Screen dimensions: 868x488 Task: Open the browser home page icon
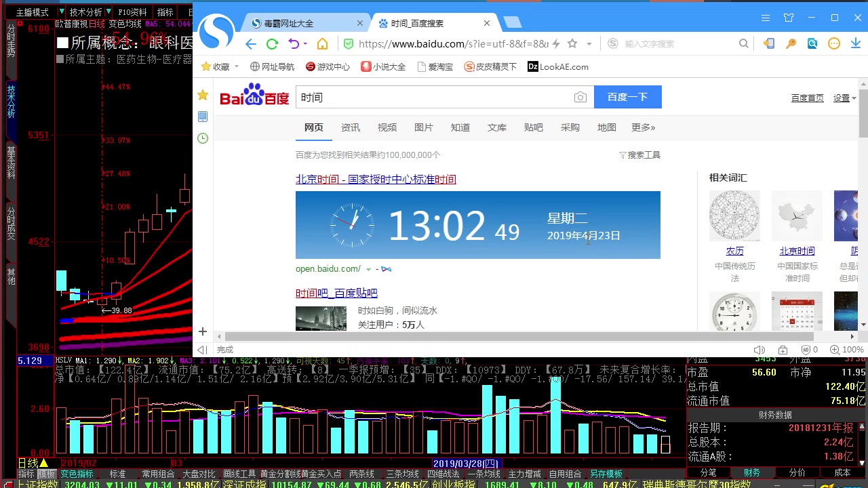tap(323, 44)
